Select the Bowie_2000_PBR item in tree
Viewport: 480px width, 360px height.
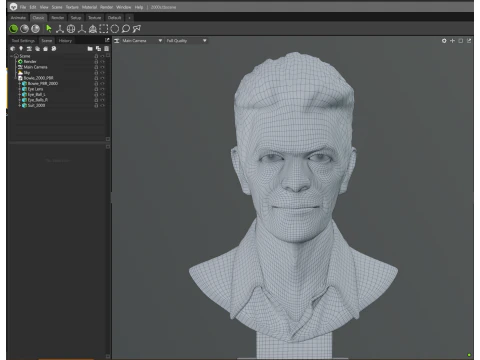[x=39, y=78]
